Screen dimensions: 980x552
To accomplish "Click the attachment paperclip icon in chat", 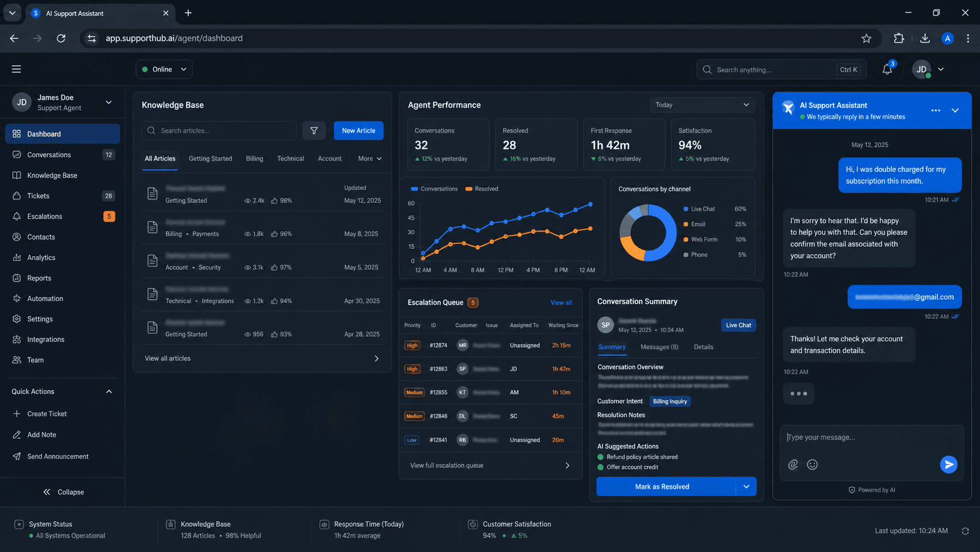I will pyautogui.click(x=793, y=465).
